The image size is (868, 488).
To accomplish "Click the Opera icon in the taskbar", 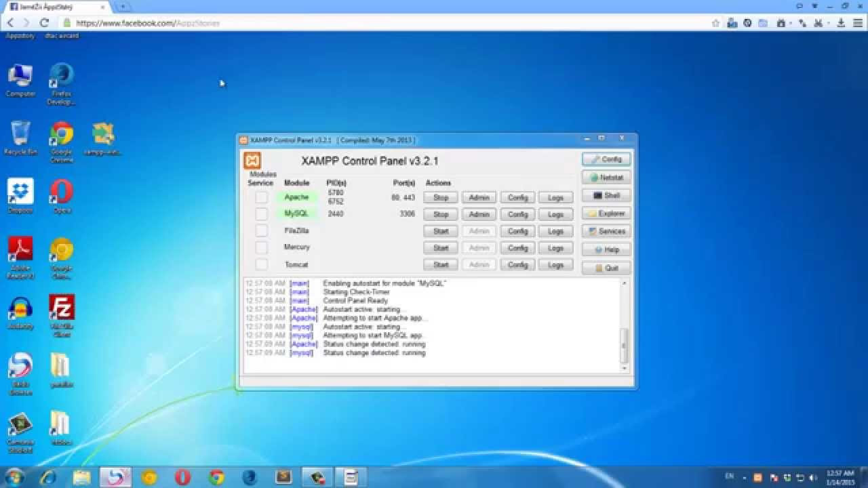I will pyautogui.click(x=182, y=477).
